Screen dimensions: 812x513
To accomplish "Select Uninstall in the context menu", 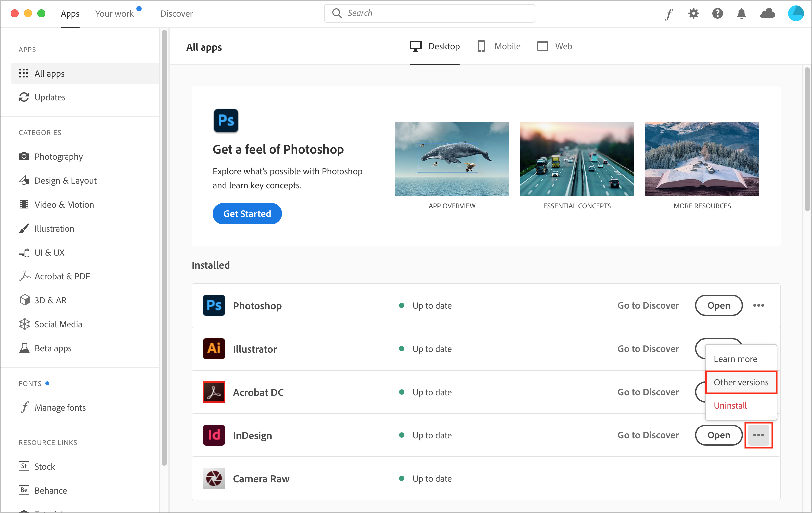I will (x=730, y=406).
